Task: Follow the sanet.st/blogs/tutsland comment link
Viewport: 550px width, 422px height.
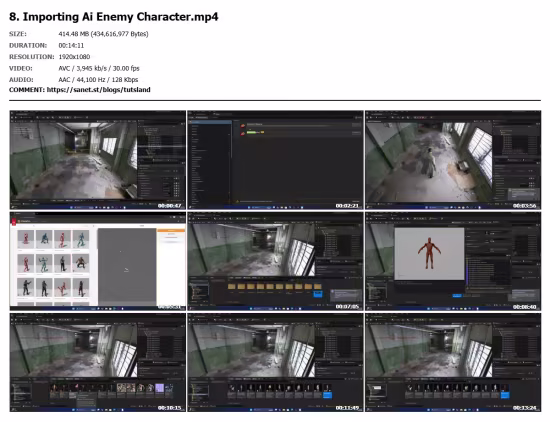Action: 99,90
